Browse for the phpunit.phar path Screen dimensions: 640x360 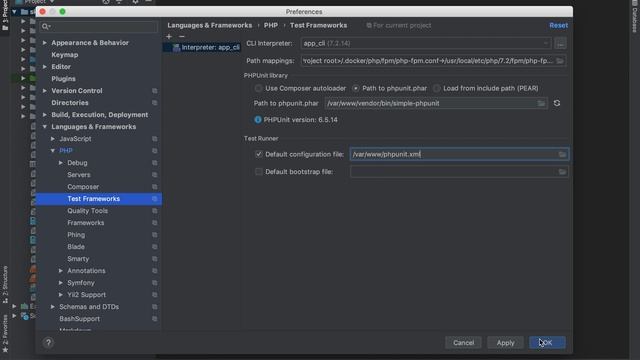[x=541, y=103]
